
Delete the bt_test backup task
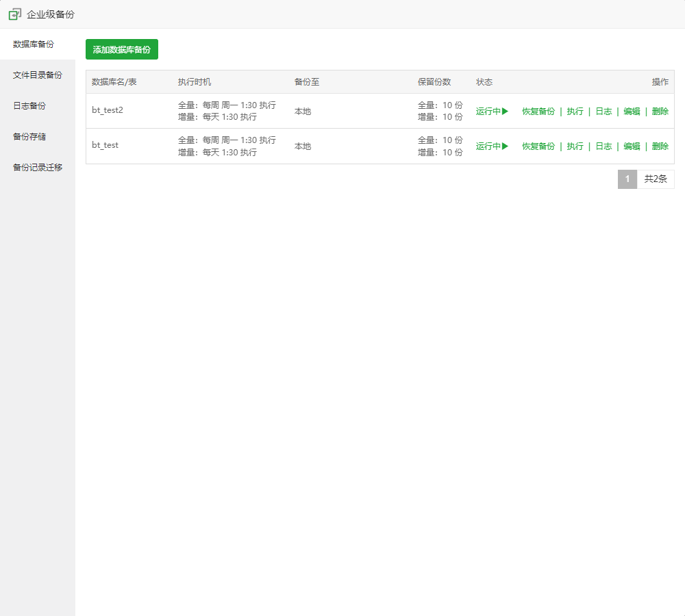point(660,146)
